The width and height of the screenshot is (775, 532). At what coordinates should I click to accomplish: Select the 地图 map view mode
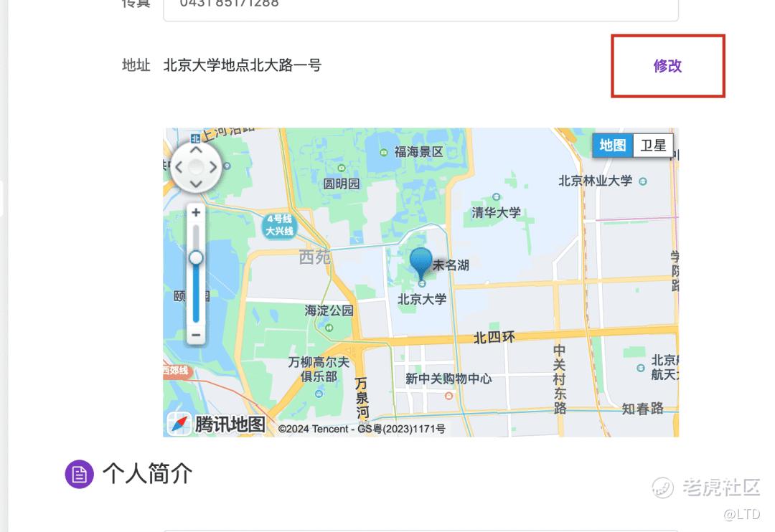(x=613, y=146)
